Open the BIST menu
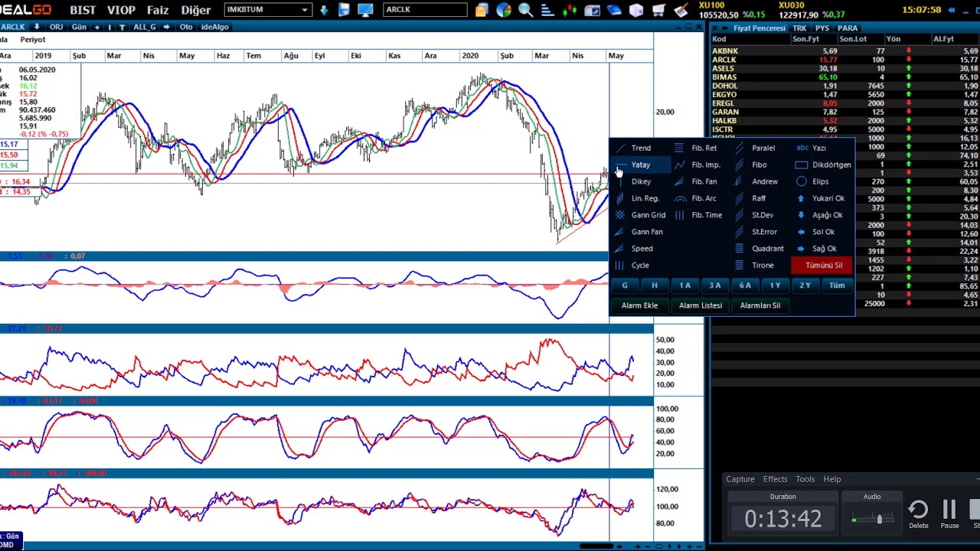980x551 pixels. [x=83, y=10]
